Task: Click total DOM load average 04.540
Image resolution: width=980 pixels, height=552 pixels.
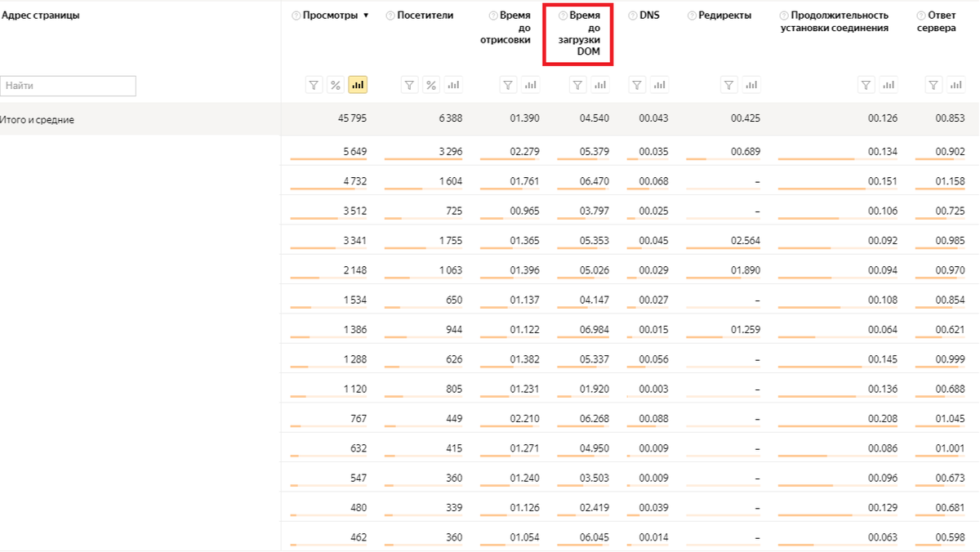Action: [x=594, y=118]
